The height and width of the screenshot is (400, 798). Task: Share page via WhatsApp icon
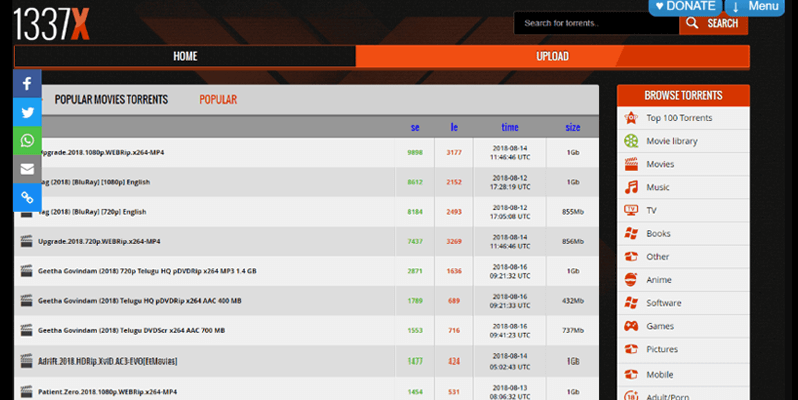click(x=27, y=140)
